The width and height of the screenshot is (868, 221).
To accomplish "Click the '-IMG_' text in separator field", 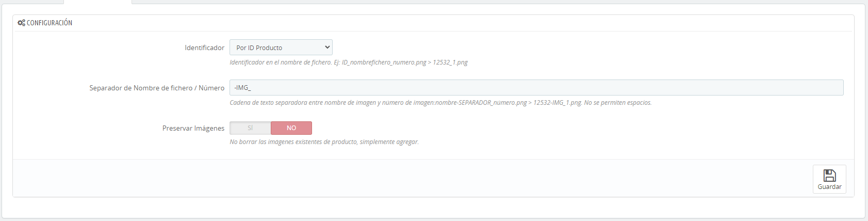I will tap(242, 88).
